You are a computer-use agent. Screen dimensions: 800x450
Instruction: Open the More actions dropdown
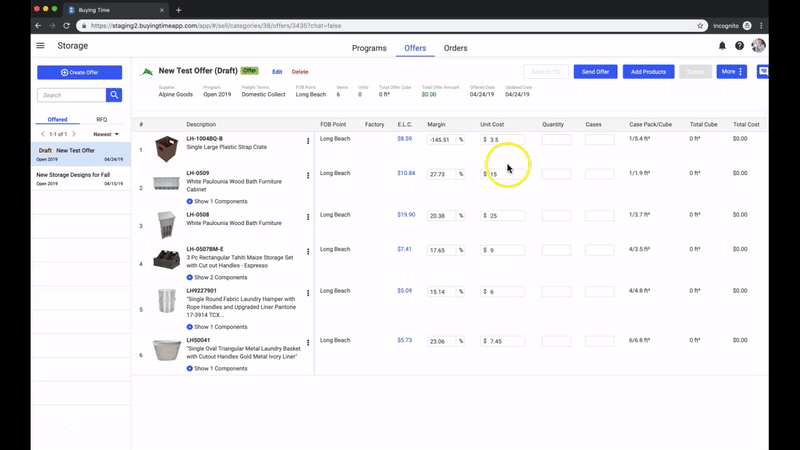[732, 72]
